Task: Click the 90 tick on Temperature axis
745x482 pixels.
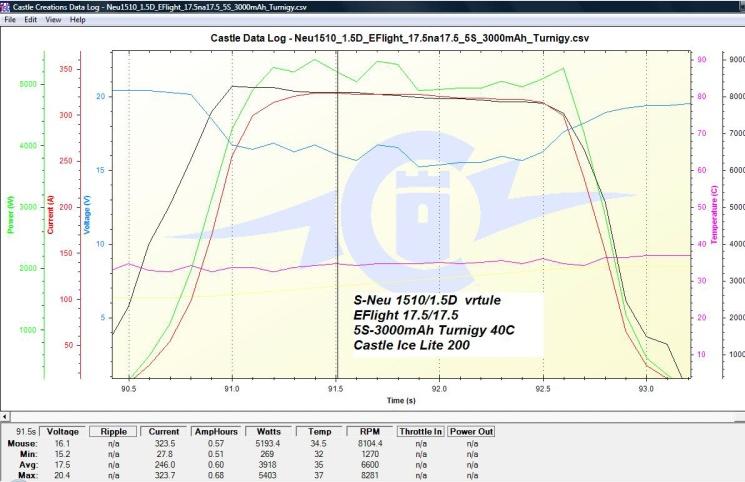Action: pyautogui.click(x=702, y=59)
